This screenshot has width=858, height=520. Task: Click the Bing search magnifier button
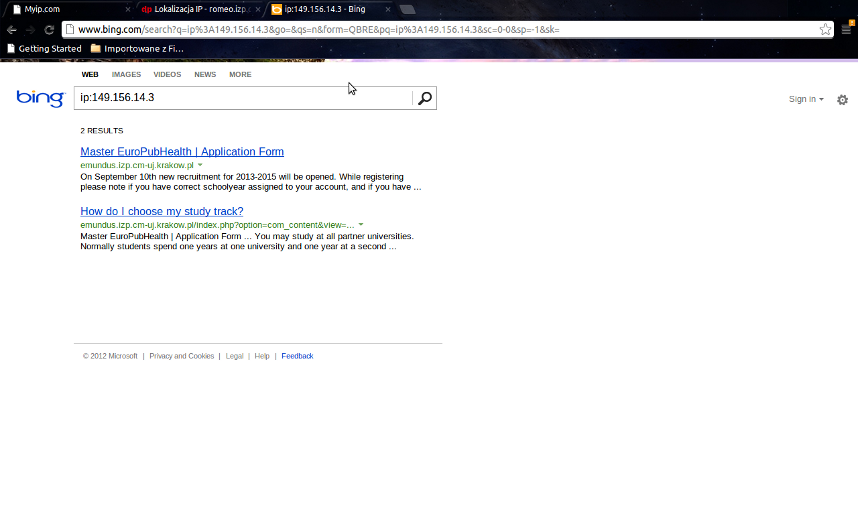(425, 98)
